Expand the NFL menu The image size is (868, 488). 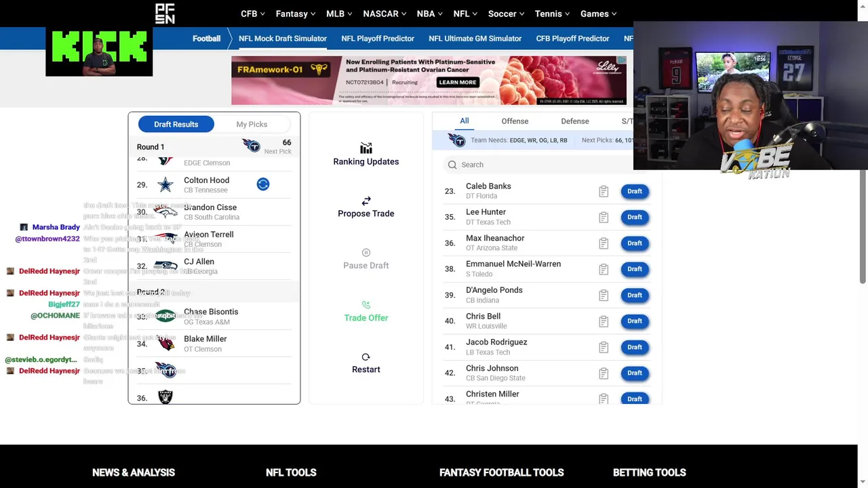click(x=465, y=14)
